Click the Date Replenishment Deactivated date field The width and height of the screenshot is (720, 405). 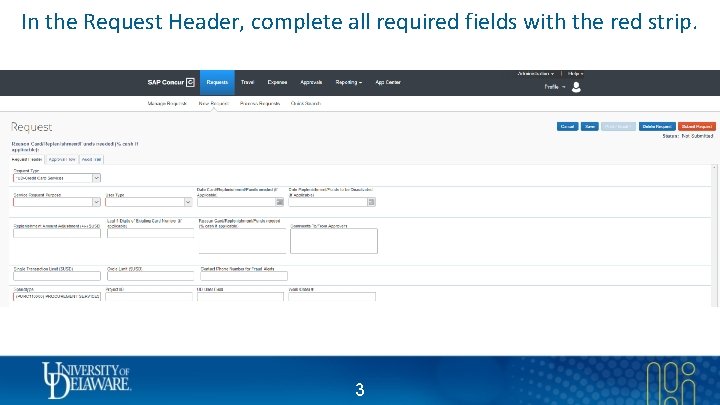pyautogui.click(x=328, y=202)
